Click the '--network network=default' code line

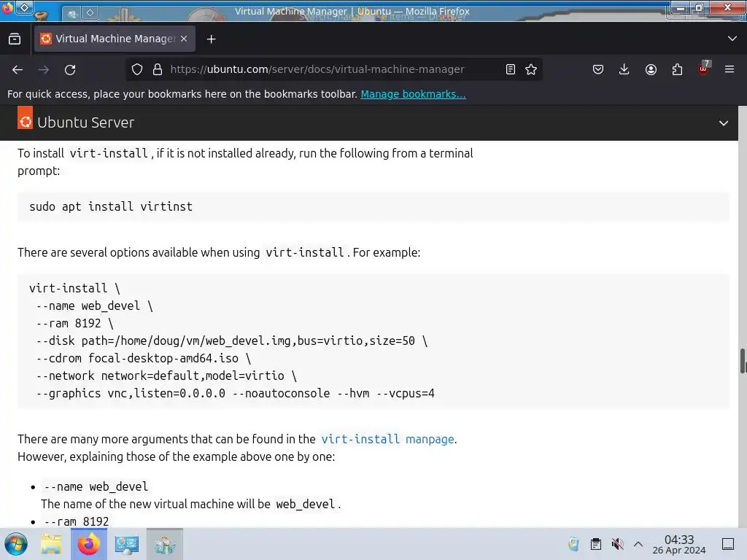tap(166, 376)
